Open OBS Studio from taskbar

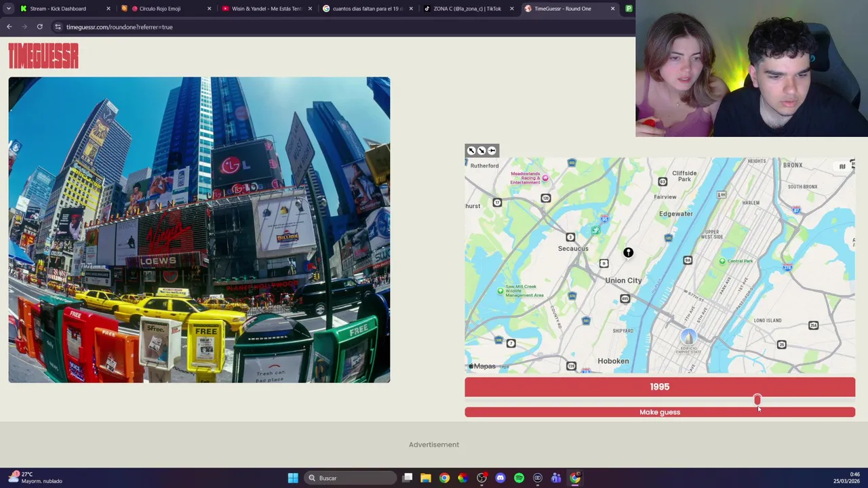click(x=481, y=478)
